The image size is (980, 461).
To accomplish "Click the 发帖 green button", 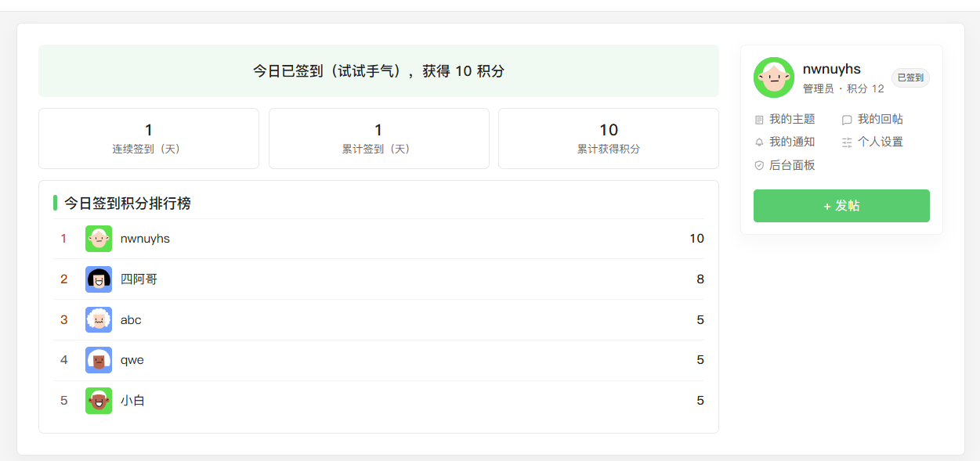I will (x=841, y=206).
